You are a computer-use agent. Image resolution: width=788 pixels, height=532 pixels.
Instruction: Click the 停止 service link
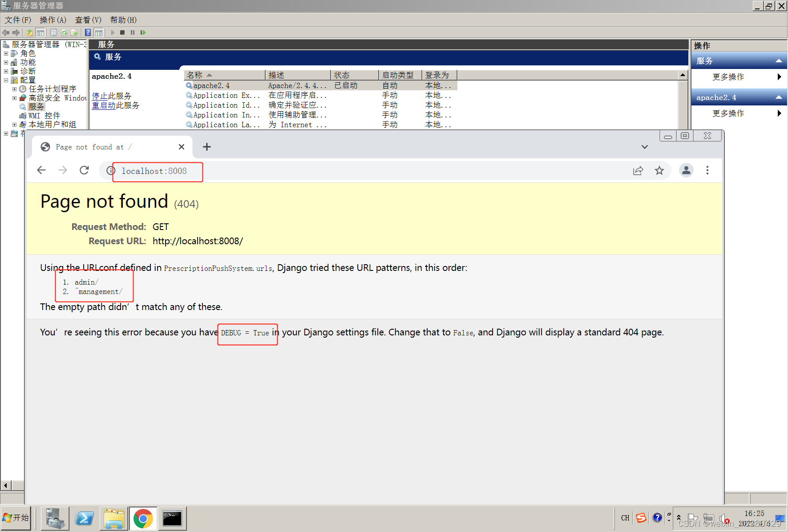[x=100, y=96]
